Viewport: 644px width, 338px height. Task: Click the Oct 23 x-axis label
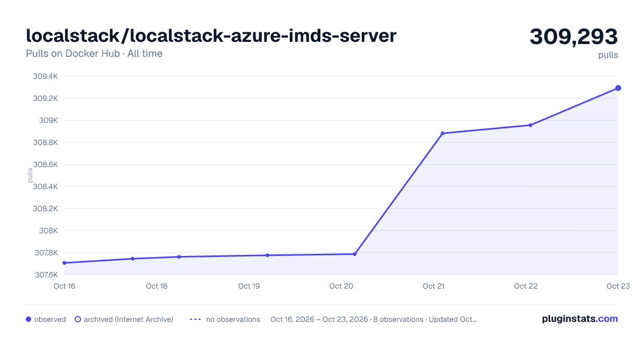(617, 286)
